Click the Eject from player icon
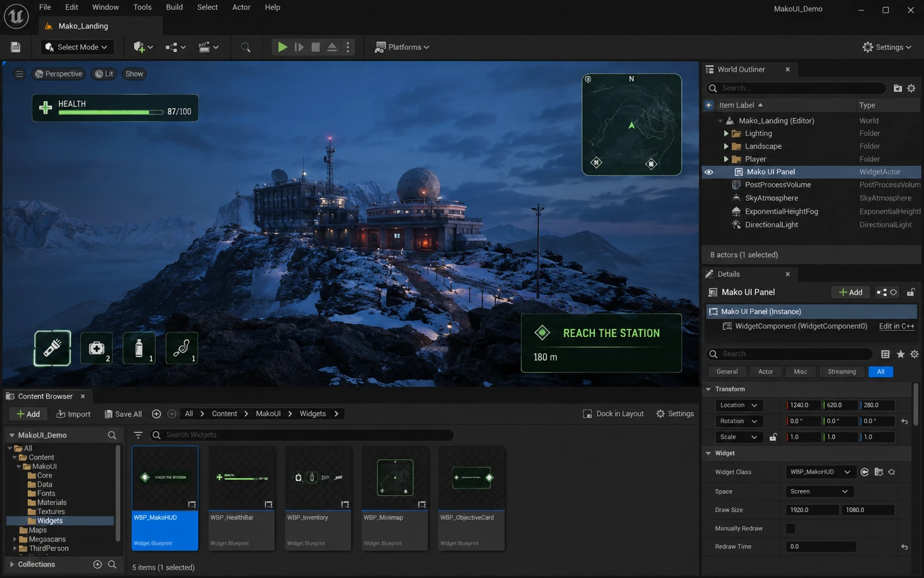This screenshot has width=924, height=578. [331, 47]
